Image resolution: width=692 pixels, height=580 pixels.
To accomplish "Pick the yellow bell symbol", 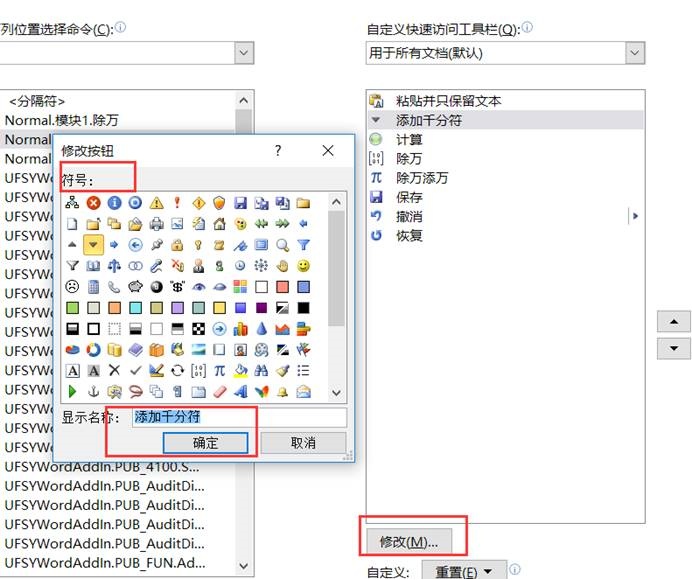I will [x=282, y=392].
